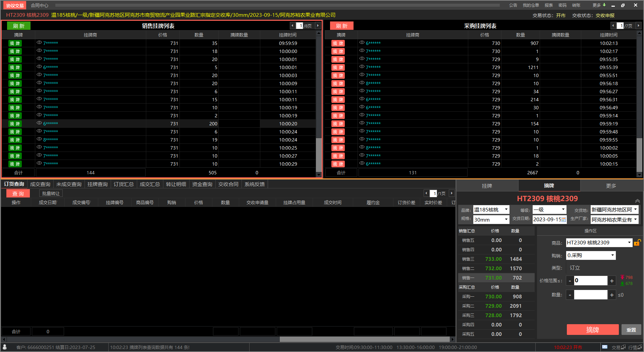
Task: Open 我的仓单 from top menu
Action: tap(531, 5)
